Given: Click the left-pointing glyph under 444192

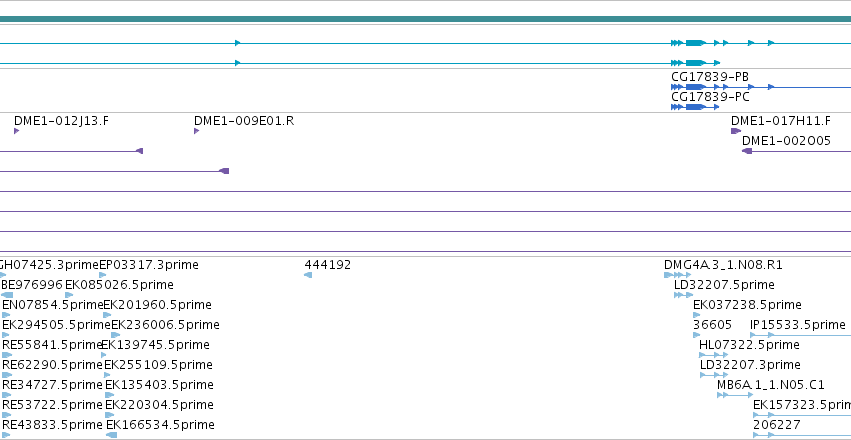Looking at the screenshot, I should pyautogui.click(x=308, y=275).
